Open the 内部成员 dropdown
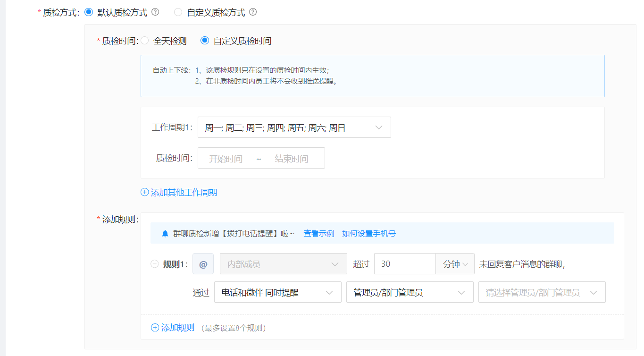This screenshot has height=356, width=644. click(x=284, y=264)
